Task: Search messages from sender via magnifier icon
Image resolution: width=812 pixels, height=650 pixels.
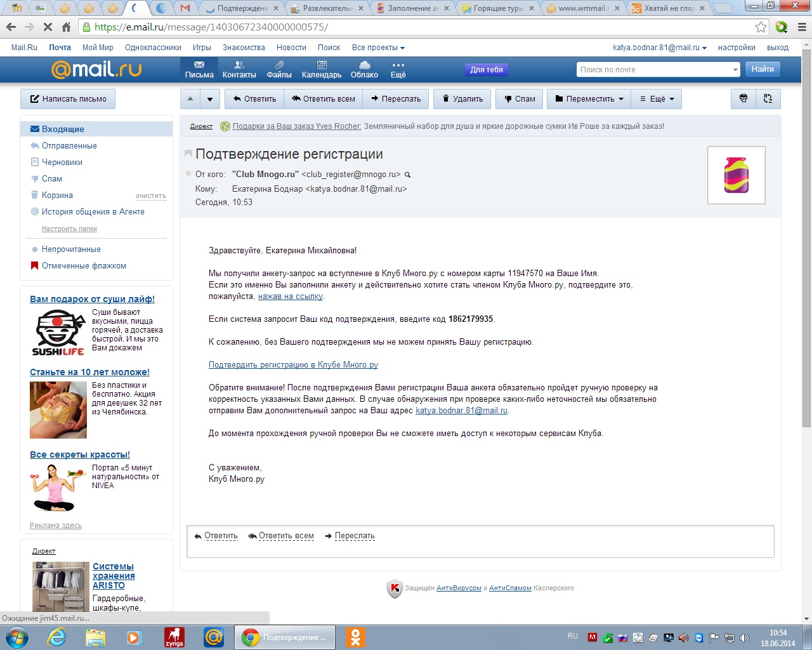Action: [x=408, y=175]
